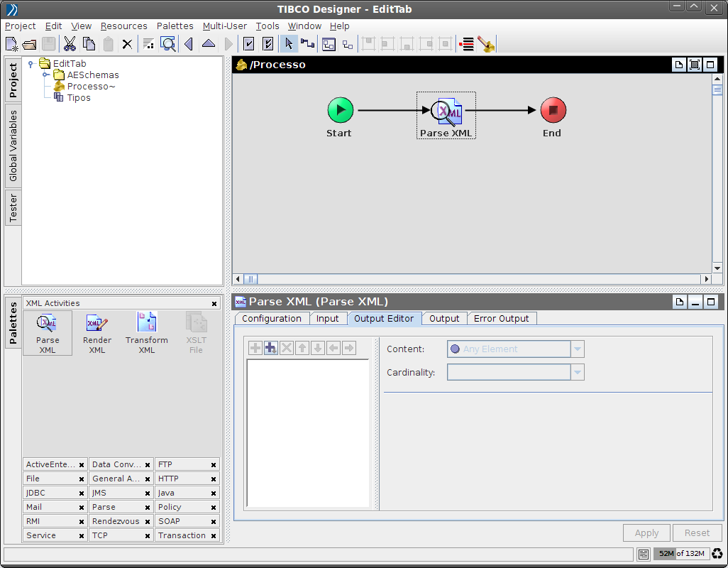Click the Start activity in the process
The height and width of the screenshot is (568, 728).
(x=340, y=109)
